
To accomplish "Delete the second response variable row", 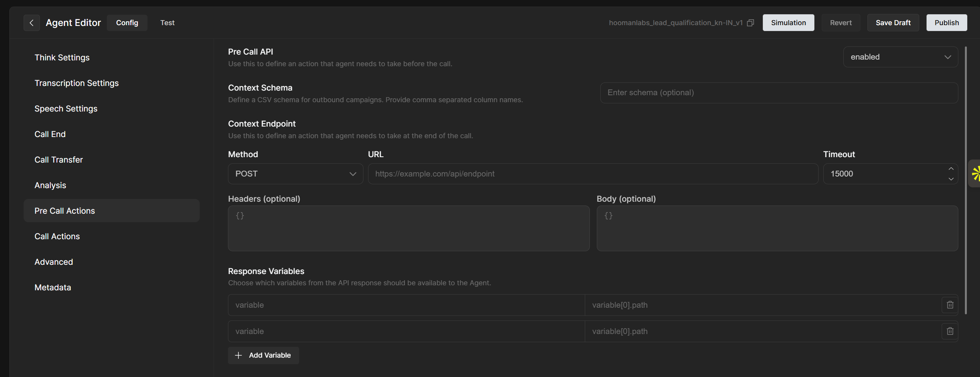I will (950, 331).
